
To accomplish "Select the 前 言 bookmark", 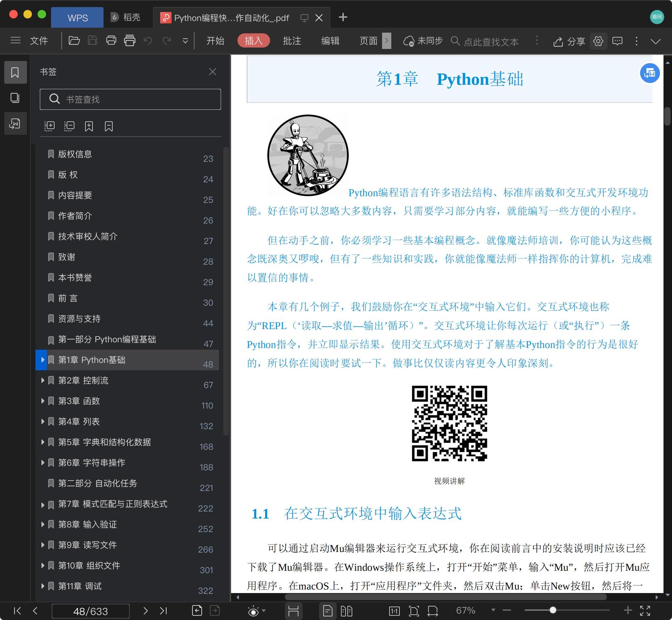I will (x=127, y=298).
